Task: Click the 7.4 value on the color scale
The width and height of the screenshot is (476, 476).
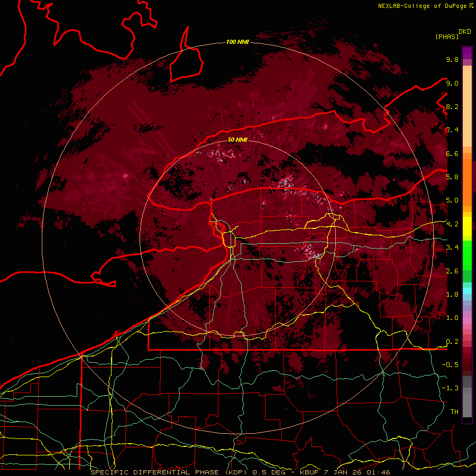Action: [x=452, y=130]
